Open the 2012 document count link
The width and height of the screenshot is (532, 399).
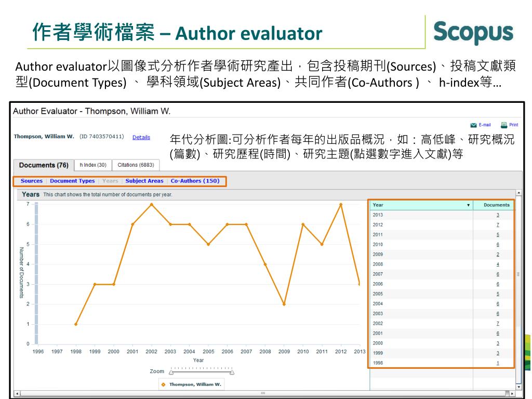pyautogui.click(x=498, y=225)
